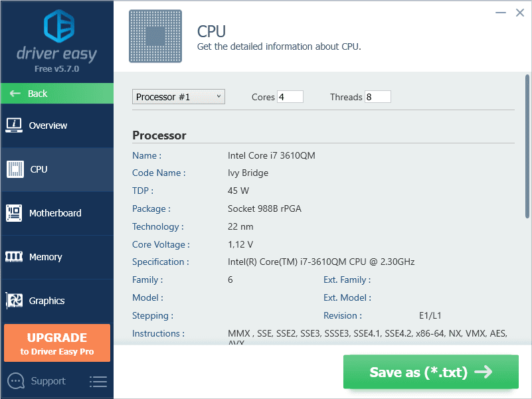This screenshot has height=399, width=532.
Task: Click the Motherboard sidebar icon
Action: (x=15, y=213)
